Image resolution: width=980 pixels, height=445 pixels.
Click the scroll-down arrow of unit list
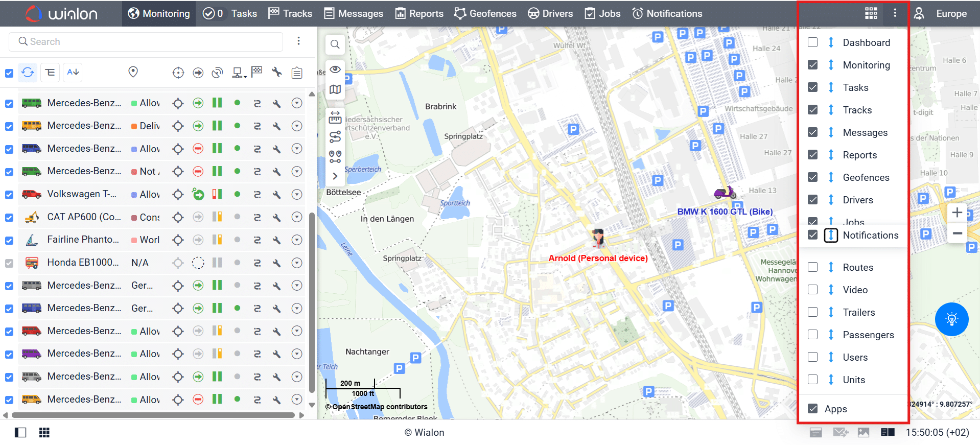pyautogui.click(x=312, y=405)
